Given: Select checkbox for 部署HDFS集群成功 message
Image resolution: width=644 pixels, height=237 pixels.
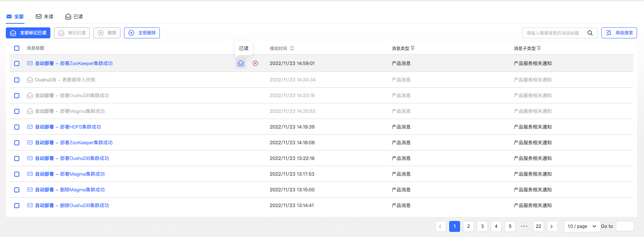Looking at the screenshot, I should tap(17, 127).
